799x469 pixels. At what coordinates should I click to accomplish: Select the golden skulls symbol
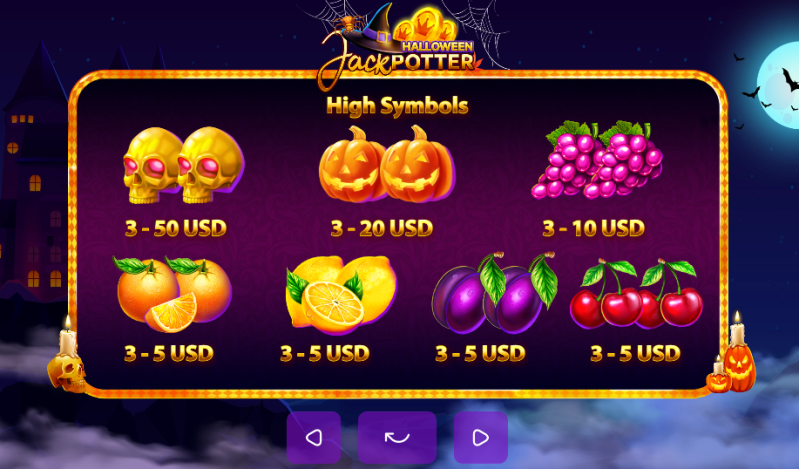pos(183,165)
